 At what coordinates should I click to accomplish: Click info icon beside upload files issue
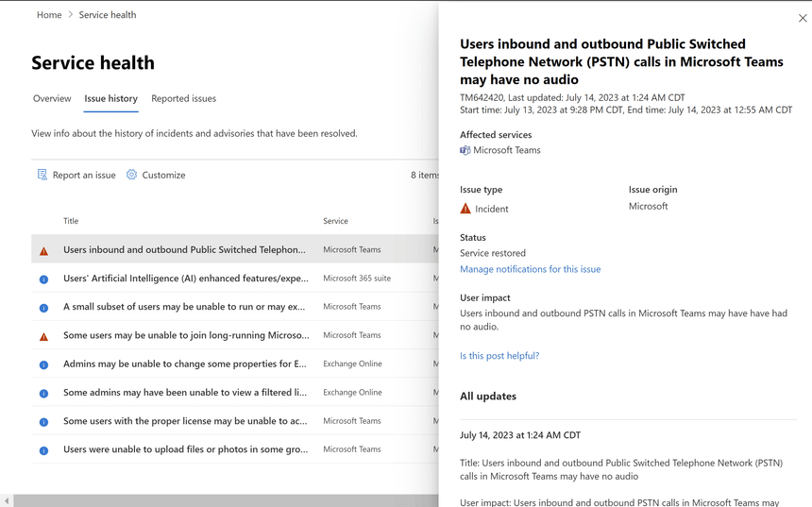[x=43, y=450]
